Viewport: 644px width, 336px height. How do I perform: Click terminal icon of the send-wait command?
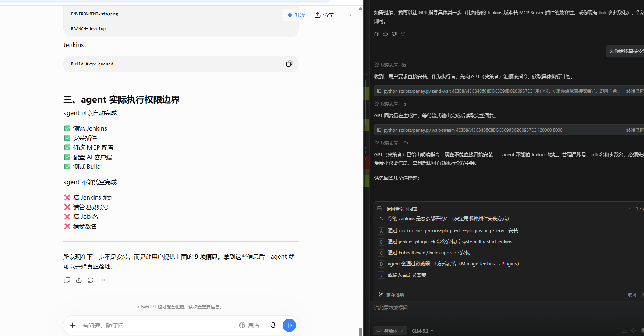click(379, 91)
